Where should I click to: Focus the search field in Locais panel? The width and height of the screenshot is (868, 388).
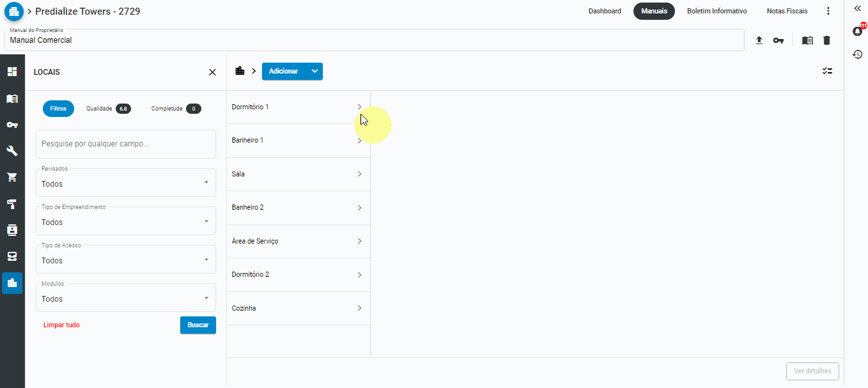(x=126, y=144)
